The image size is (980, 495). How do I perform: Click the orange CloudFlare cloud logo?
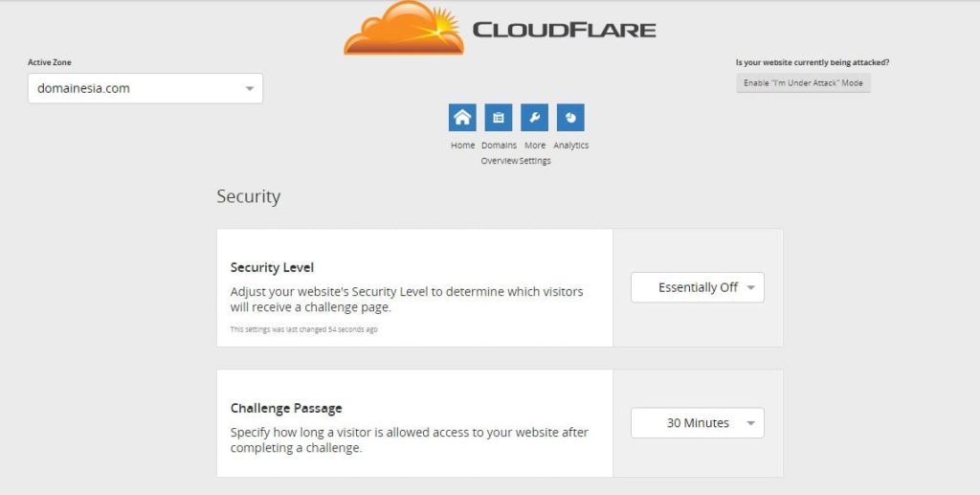coord(403,31)
